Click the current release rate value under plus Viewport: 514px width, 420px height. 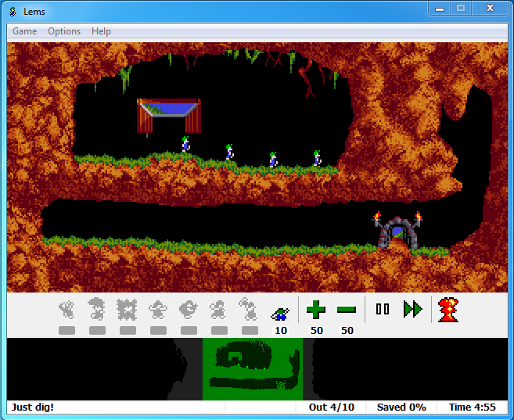point(317,330)
